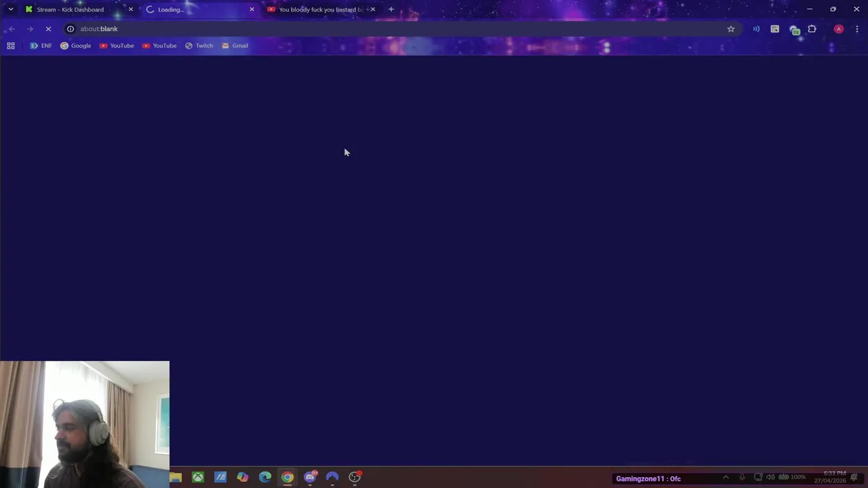Close the Stream - Kick Dashboard tab
Viewport: 868px width, 488px height.
click(131, 9)
